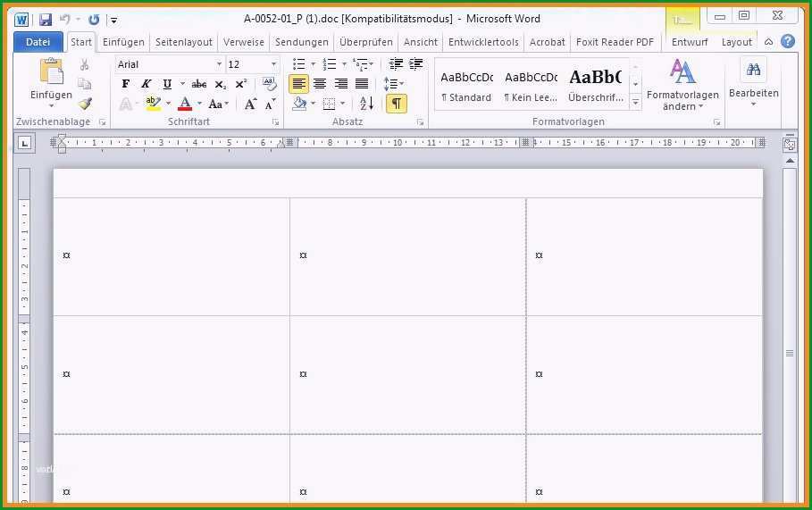
Task: Toggle superscript formatting
Action: 241,84
